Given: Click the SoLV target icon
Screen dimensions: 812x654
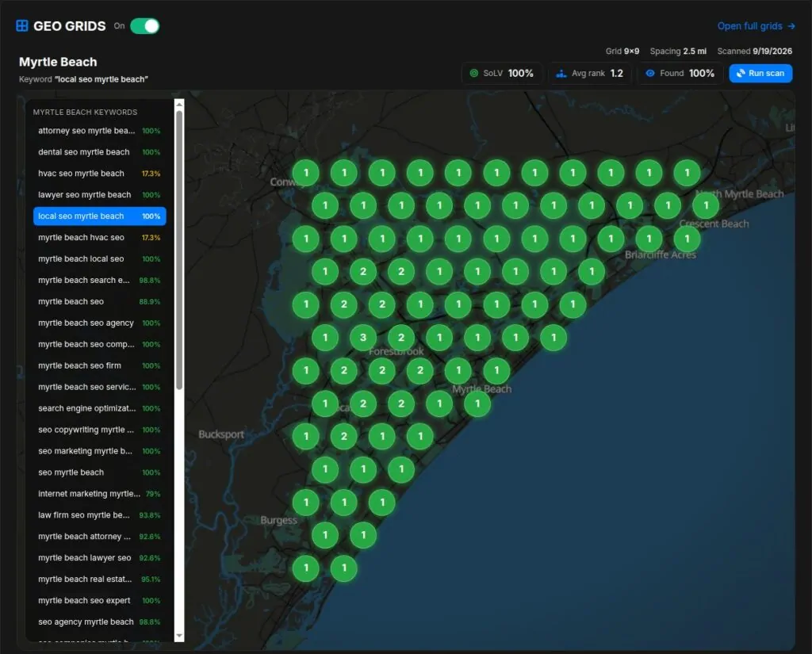Looking at the screenshot, I should pyautogui.click(x=473, y=73).
